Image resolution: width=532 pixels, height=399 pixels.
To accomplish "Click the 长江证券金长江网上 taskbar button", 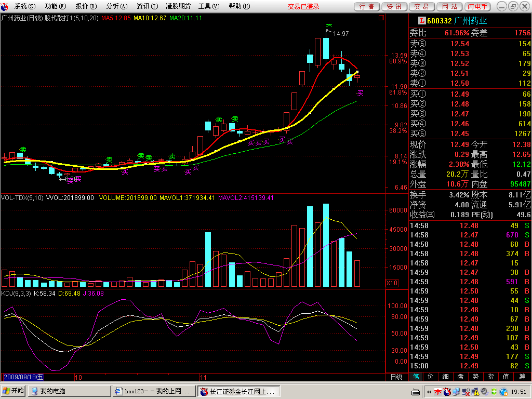I will [239, 391].
